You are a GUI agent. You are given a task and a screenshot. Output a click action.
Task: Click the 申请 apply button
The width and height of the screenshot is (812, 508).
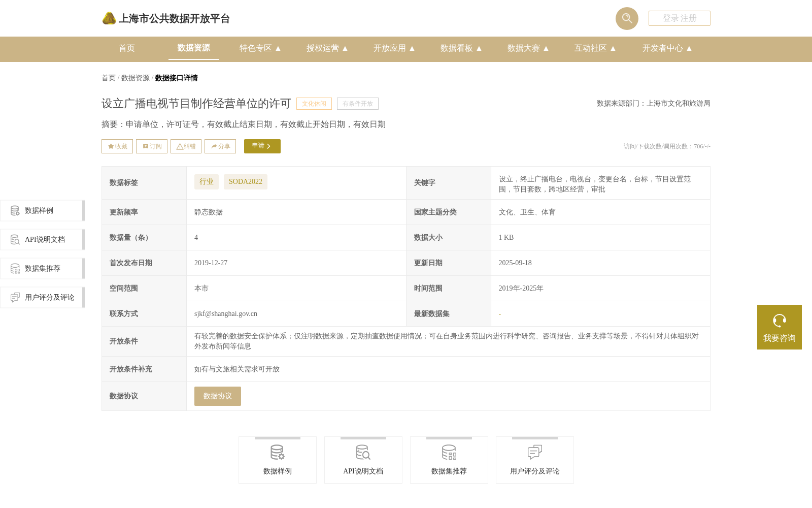(262, 146)
